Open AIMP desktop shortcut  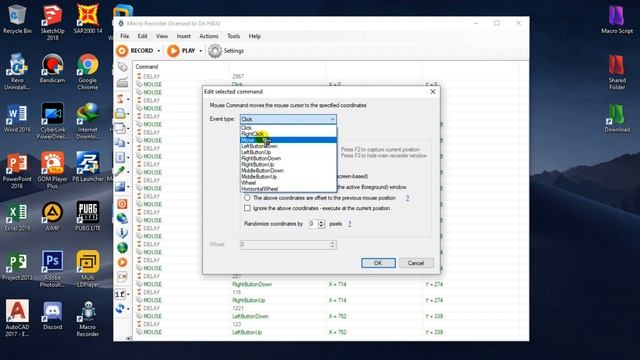click(x=52, y=217)
